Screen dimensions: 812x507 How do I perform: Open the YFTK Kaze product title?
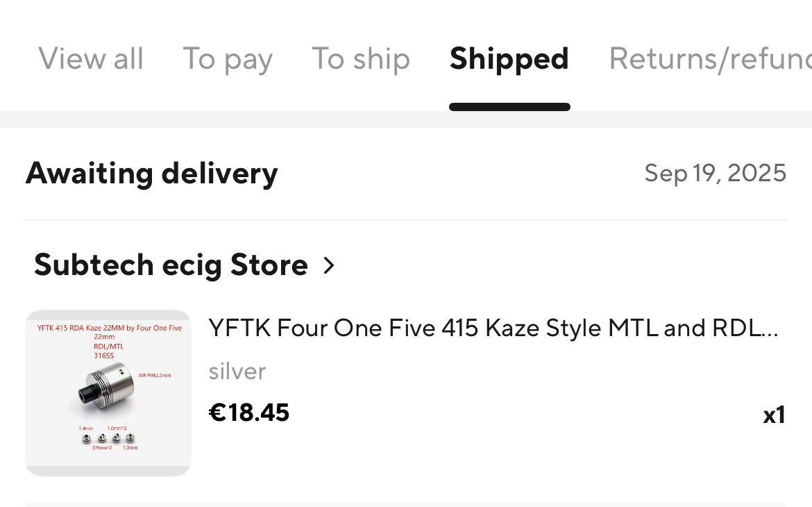tap(493, 328)
